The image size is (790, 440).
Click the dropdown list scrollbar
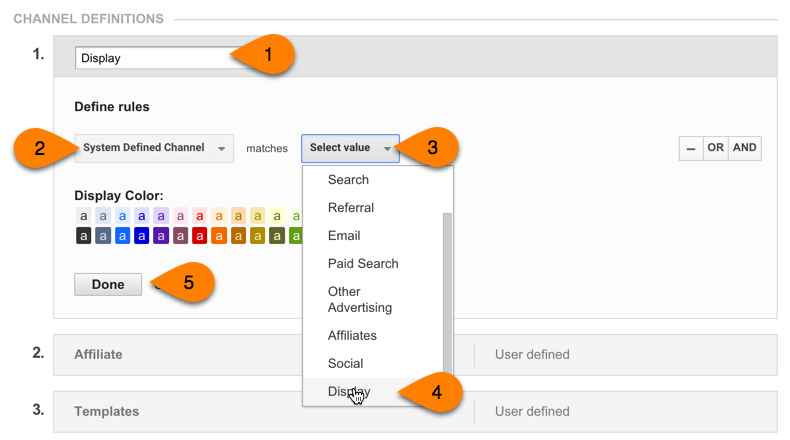[x=447, y=292]
